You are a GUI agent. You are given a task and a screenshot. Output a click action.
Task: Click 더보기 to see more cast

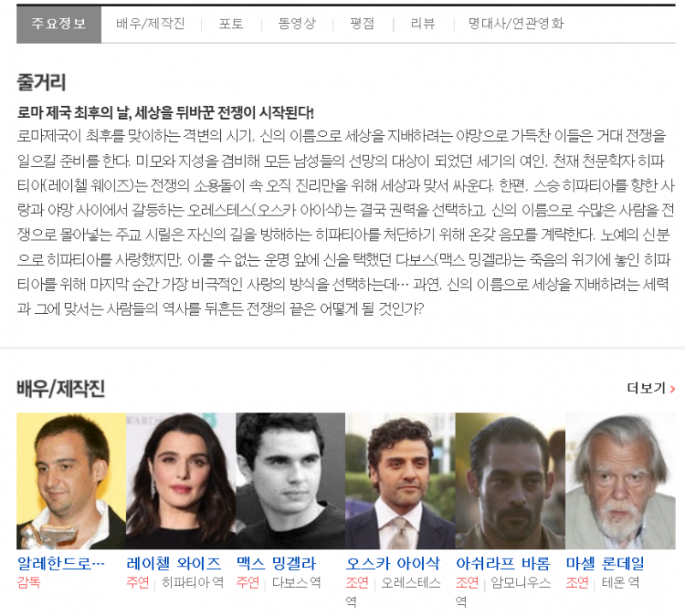coord(651,388)
